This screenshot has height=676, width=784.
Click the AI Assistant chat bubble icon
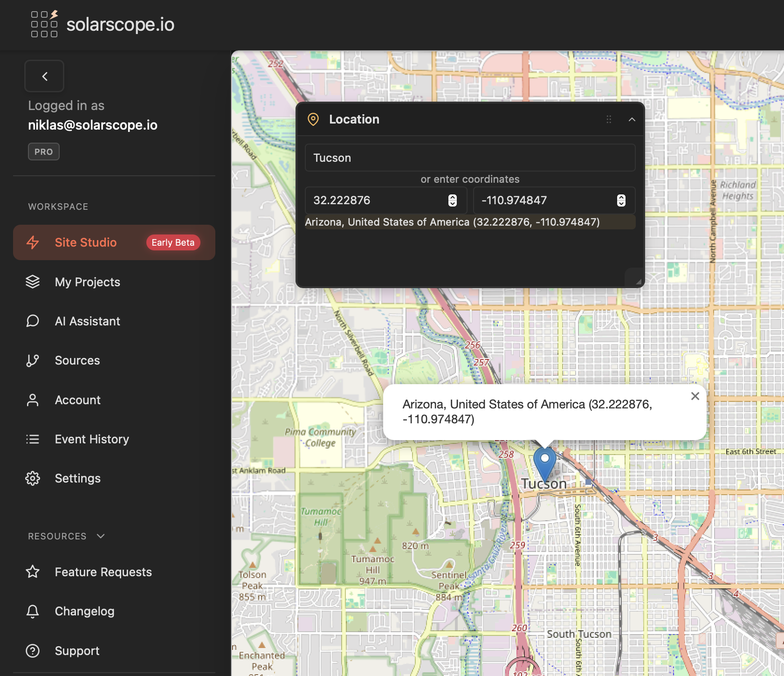point(33,321)
